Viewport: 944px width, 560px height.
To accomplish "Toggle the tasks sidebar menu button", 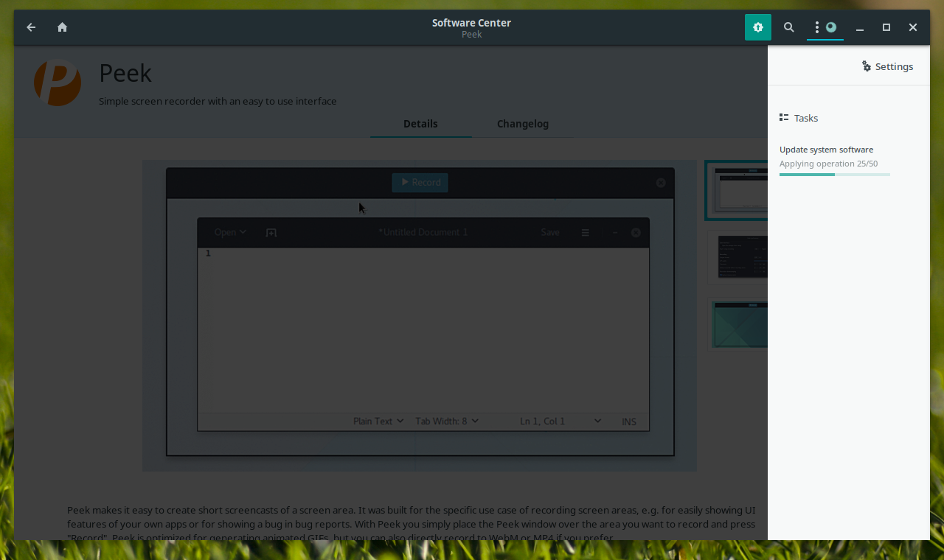I will click(x=825, y=27).
